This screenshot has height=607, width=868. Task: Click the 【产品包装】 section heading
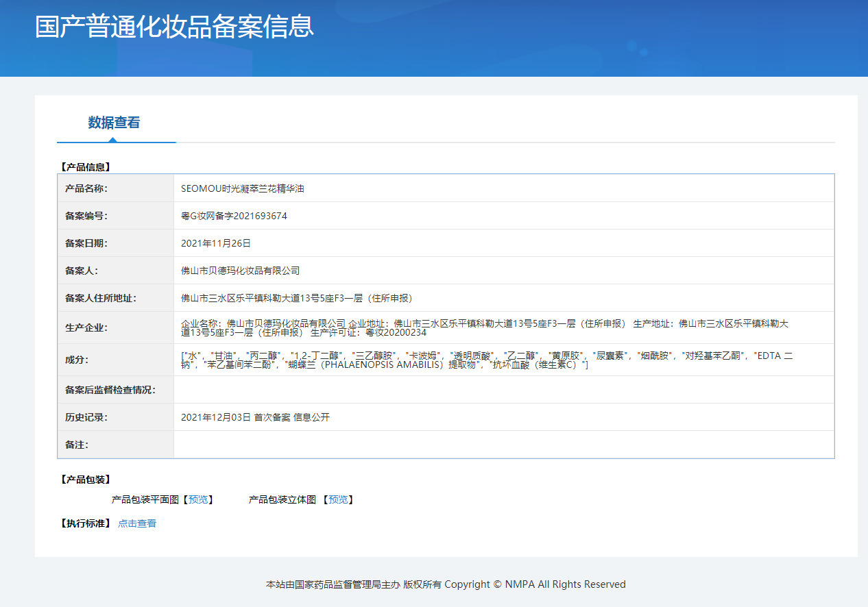pyautogui.click(x=85, y=480)
